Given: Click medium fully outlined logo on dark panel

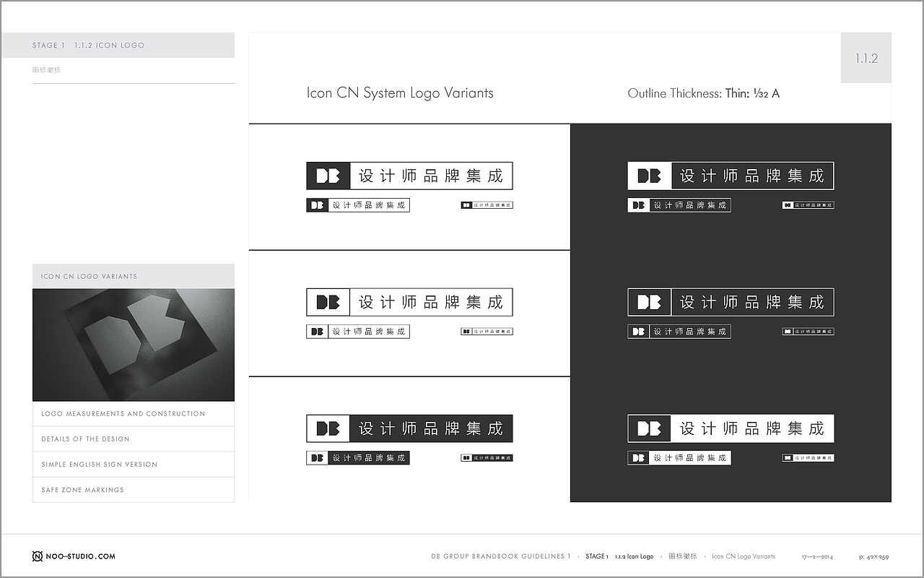Looking at the screenshot, I should coord(679,332).
